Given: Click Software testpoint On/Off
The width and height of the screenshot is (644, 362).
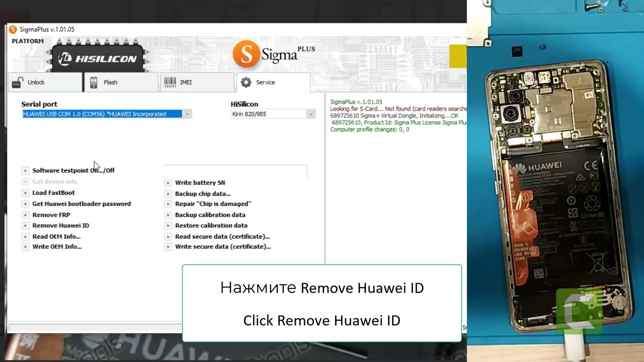Looking at the screenshot, I should tap(73, 170).
